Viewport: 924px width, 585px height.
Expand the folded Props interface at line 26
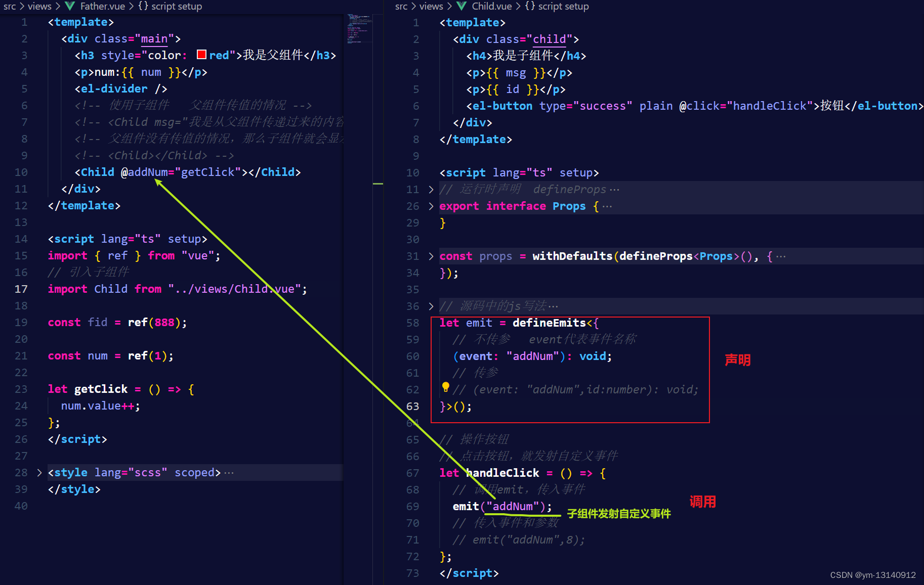coord(431,206)
